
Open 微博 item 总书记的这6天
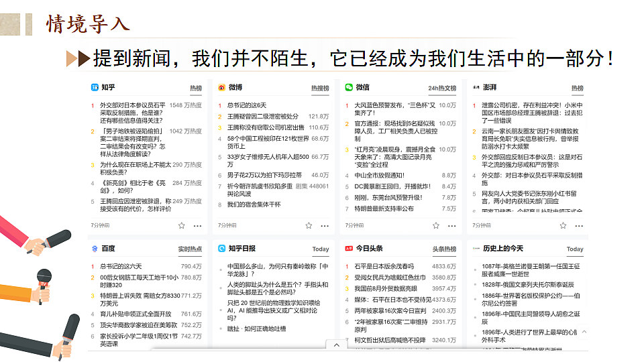click(x=247, y=105)
